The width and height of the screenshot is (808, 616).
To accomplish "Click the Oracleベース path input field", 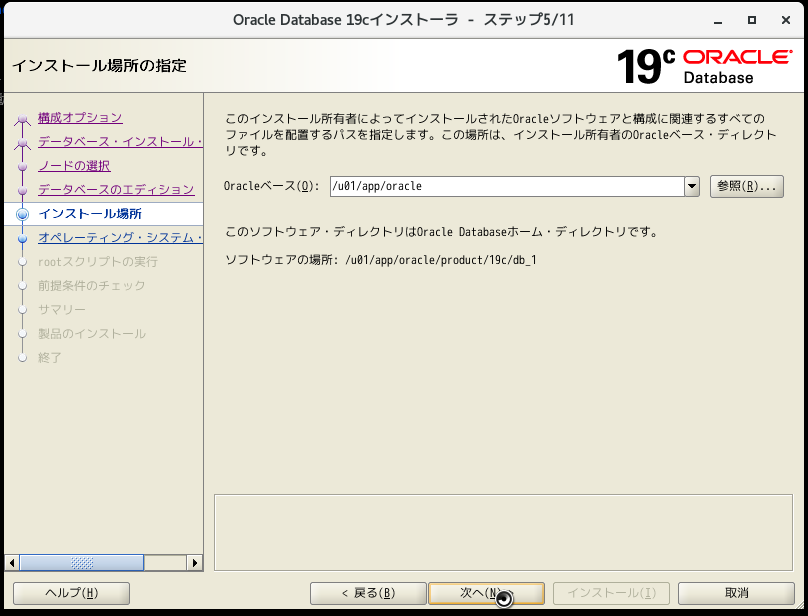I will 507,186.
